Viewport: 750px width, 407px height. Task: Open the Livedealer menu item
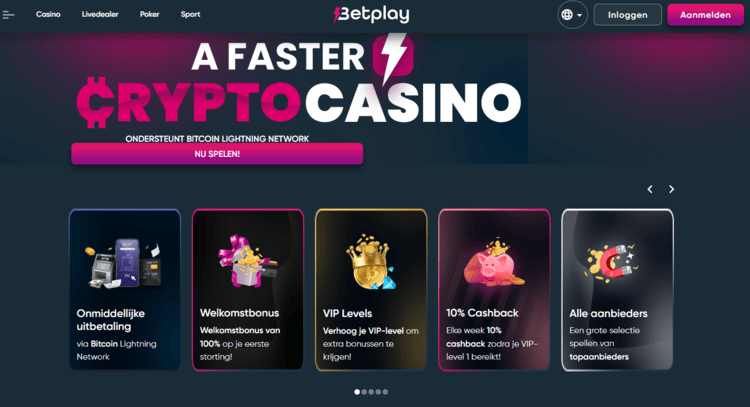click(x=100, y=14)
